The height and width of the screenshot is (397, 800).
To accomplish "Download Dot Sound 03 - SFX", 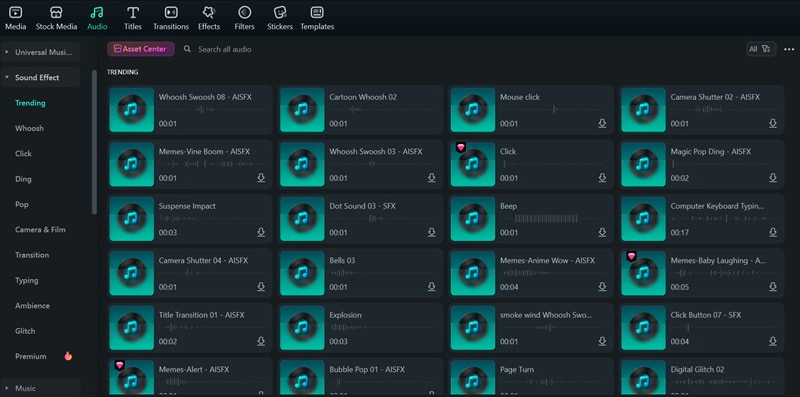I will point(432,232).
